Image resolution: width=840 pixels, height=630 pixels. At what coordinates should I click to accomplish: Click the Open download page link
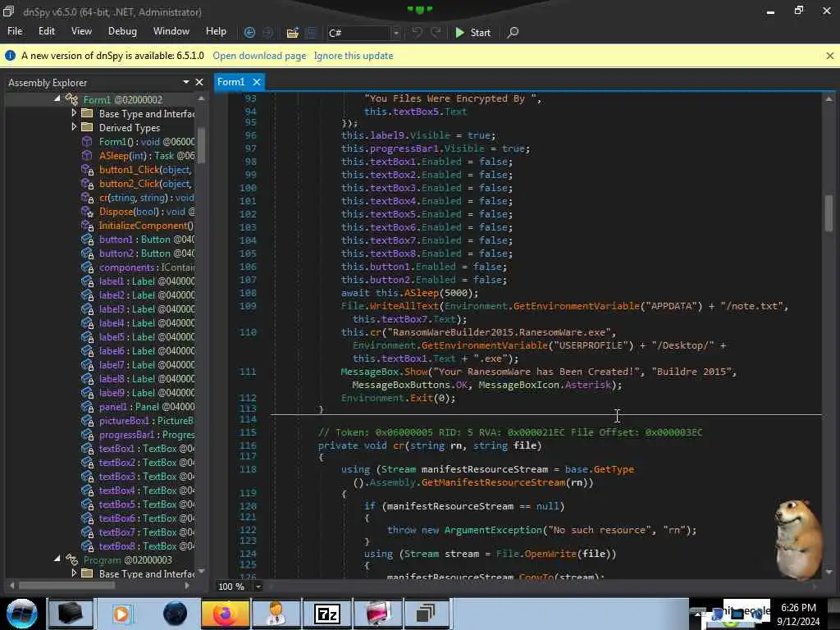259,56
